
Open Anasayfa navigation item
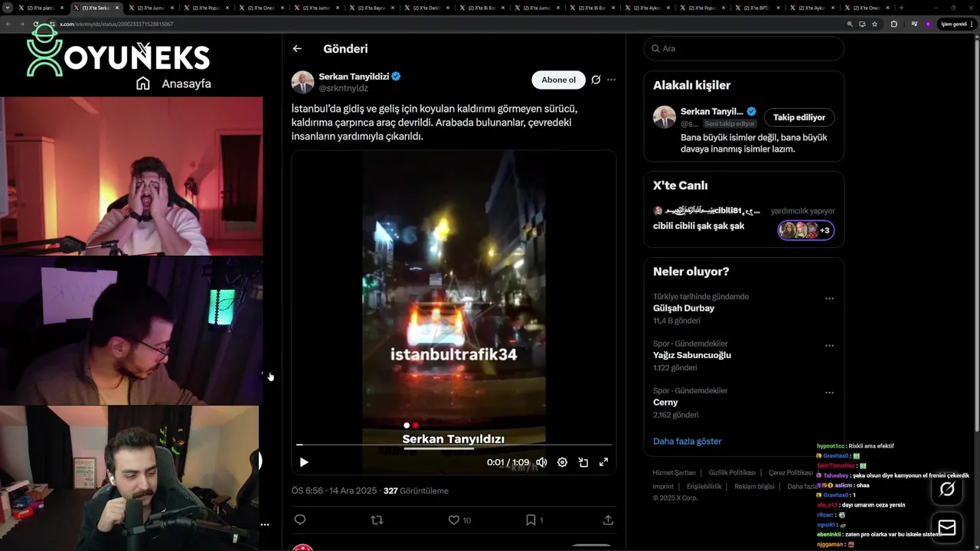(x=173, y=83)
